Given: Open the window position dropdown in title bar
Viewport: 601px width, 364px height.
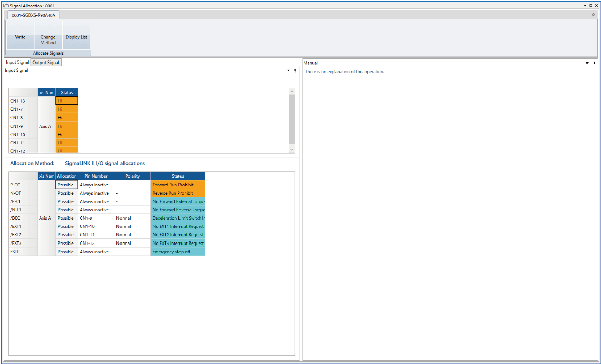Looking at the screenshot, I should [x=585, y=5].
